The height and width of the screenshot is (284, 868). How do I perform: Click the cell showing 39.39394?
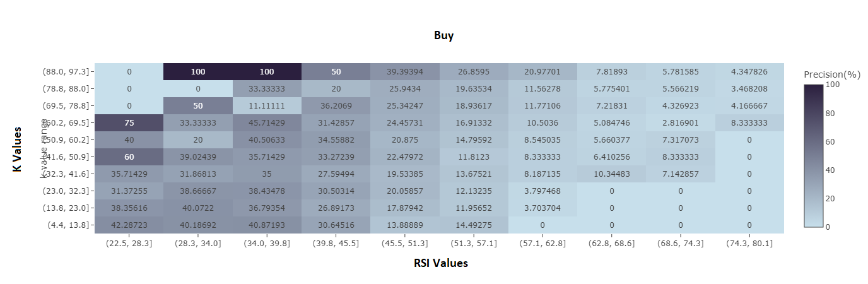405,71
